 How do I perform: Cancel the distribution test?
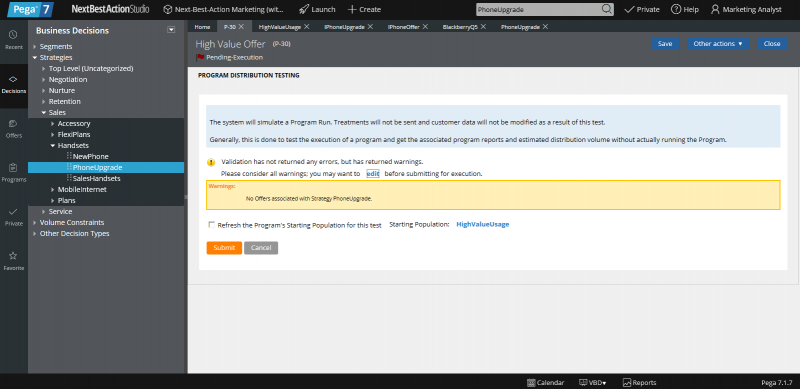(261, 248)
